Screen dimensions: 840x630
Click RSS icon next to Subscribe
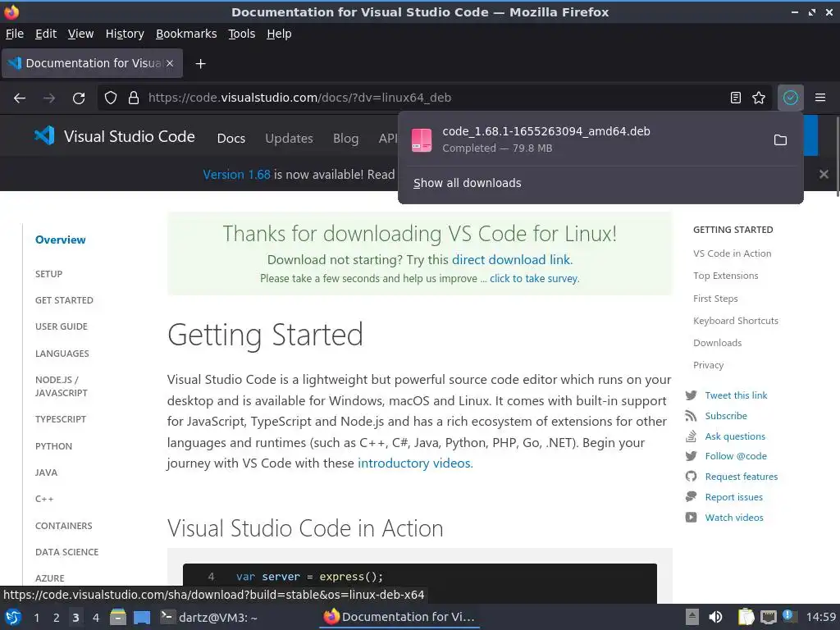click(691, 416)
